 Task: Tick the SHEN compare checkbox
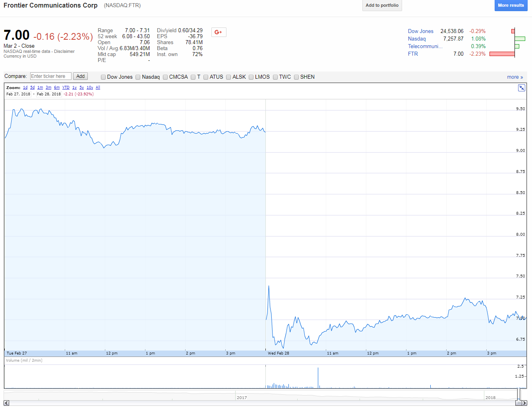click(x=296, y=77)
